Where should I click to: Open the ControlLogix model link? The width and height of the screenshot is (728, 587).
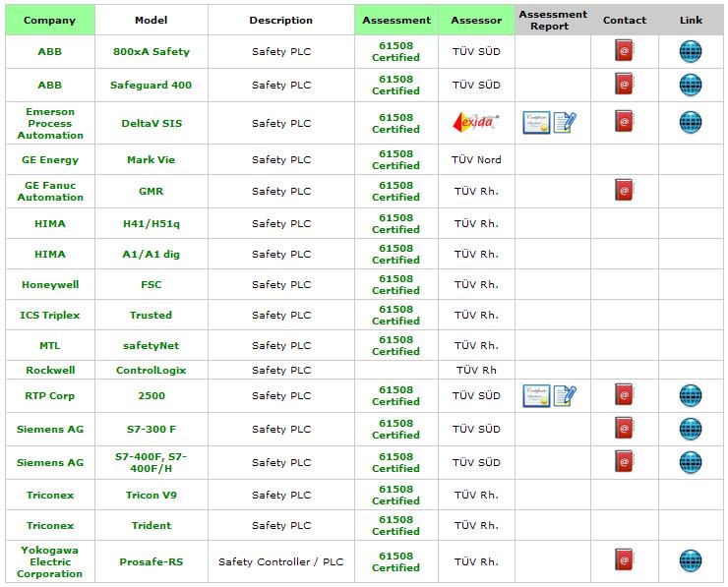coord(152,371)
